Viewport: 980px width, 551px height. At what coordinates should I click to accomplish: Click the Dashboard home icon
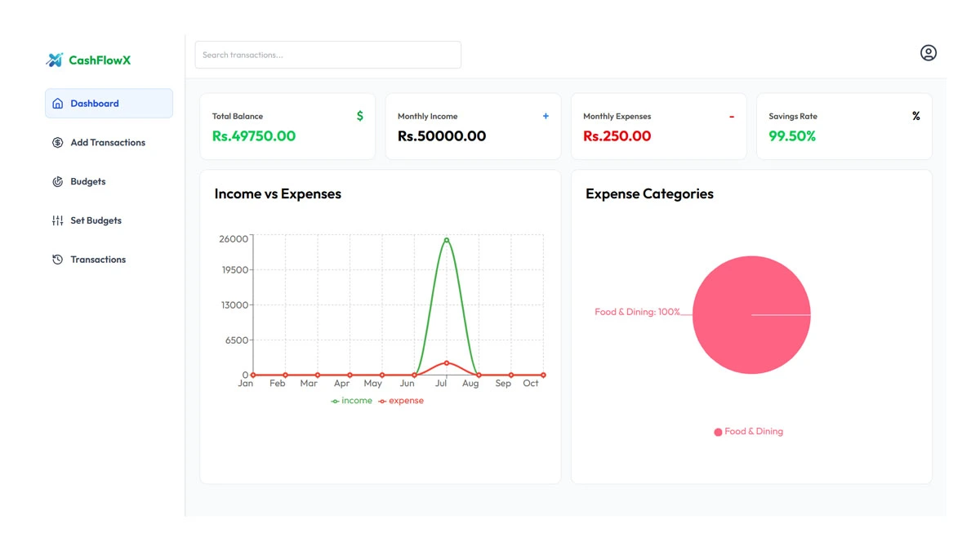(x=57, y=104)
